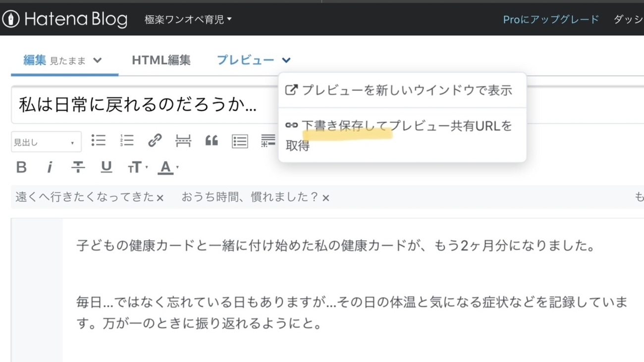
Task: Insert the read-more separator icon
Action: pyautogui.click(x=183, y=141)
